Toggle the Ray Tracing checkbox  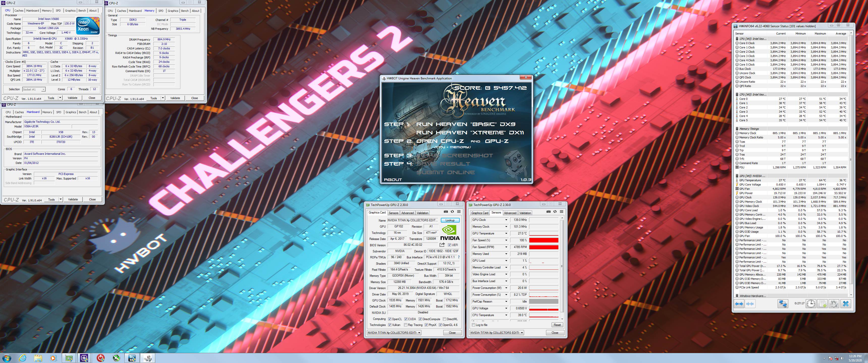tap(405, 325)
